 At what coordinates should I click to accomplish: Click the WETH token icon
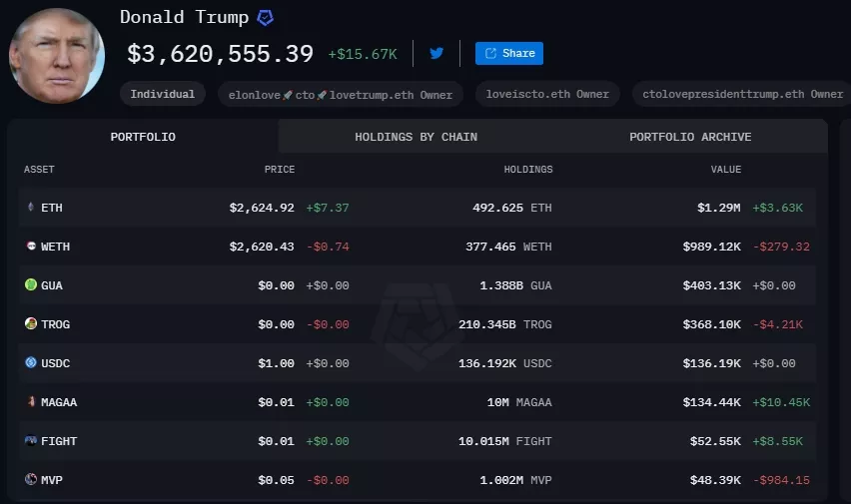pos(30,247)
